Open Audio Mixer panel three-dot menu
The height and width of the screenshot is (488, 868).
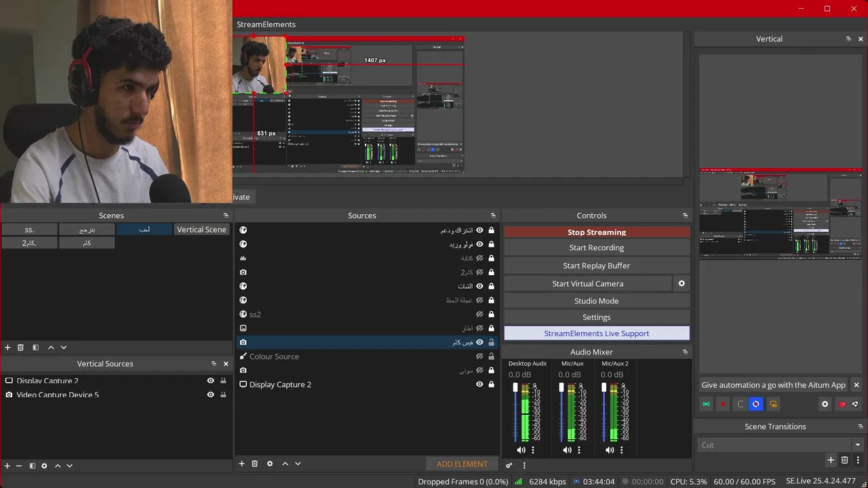[x=524, y=465]
